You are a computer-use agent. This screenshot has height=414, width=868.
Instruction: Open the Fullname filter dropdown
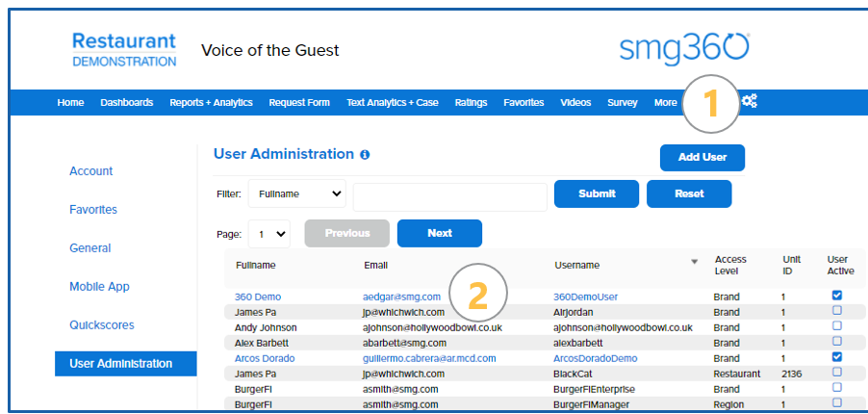click(x=296, y=194)
